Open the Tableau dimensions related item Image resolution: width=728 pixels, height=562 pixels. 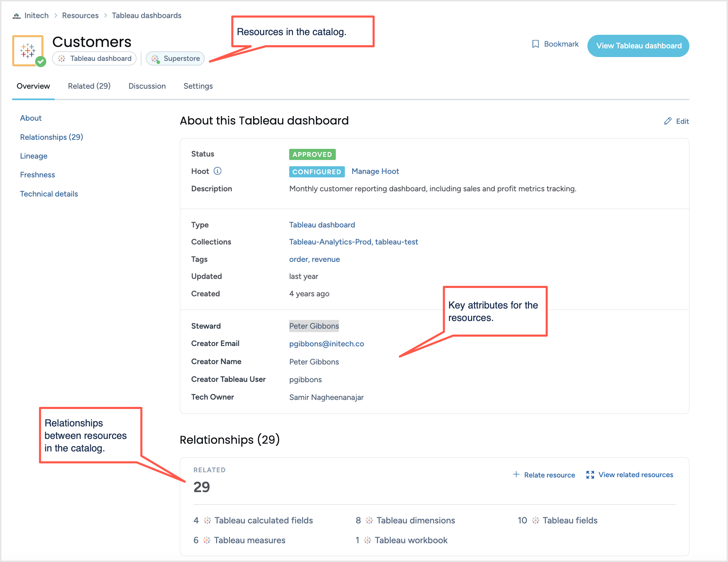[416, 521]
